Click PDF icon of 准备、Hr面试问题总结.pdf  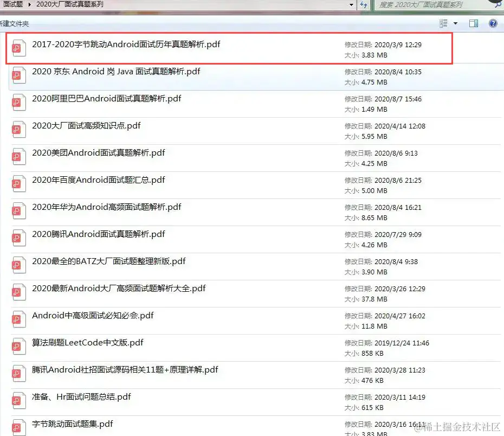[18, 400]
